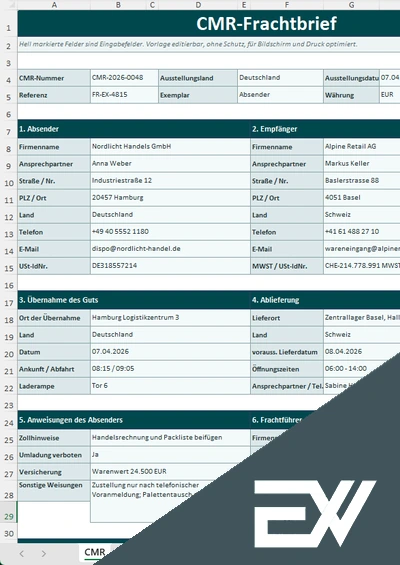Select cell Markus Keller
Screen dimensions: 400x565
click(x=362, y=164)
